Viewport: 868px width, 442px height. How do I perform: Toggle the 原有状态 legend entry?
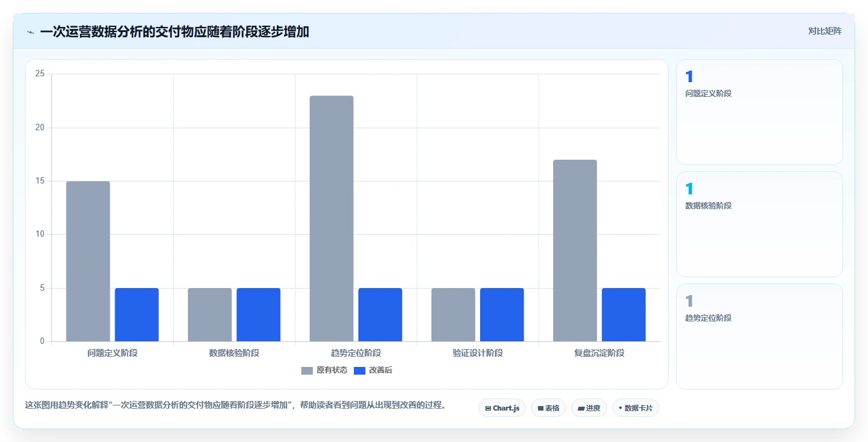coord(324,370)
